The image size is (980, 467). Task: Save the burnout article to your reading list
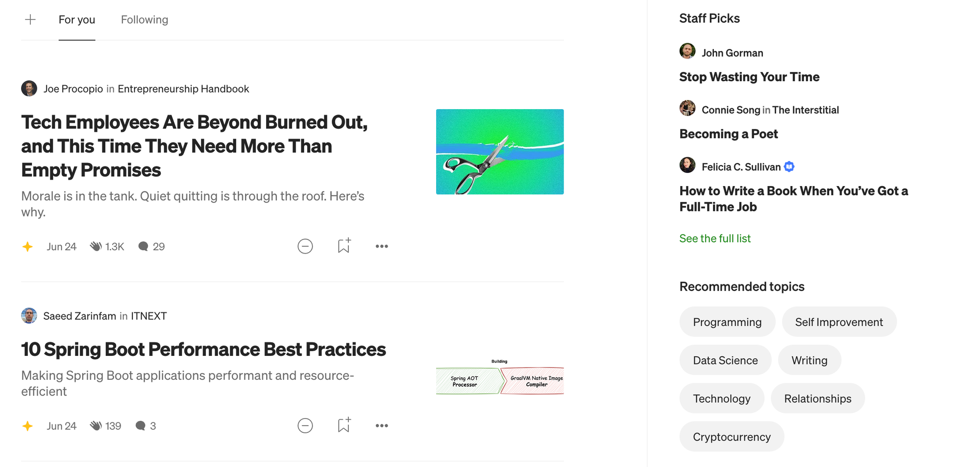[343, 246]
